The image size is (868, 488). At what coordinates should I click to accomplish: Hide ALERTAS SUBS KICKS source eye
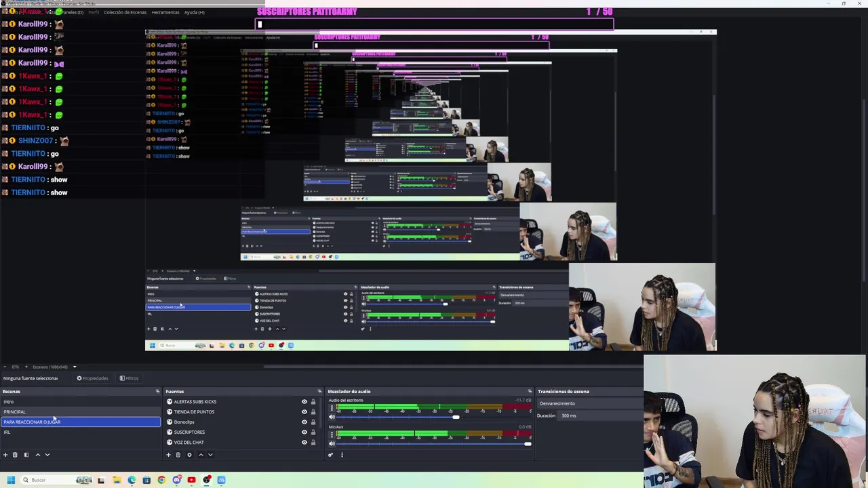[304, 402]
